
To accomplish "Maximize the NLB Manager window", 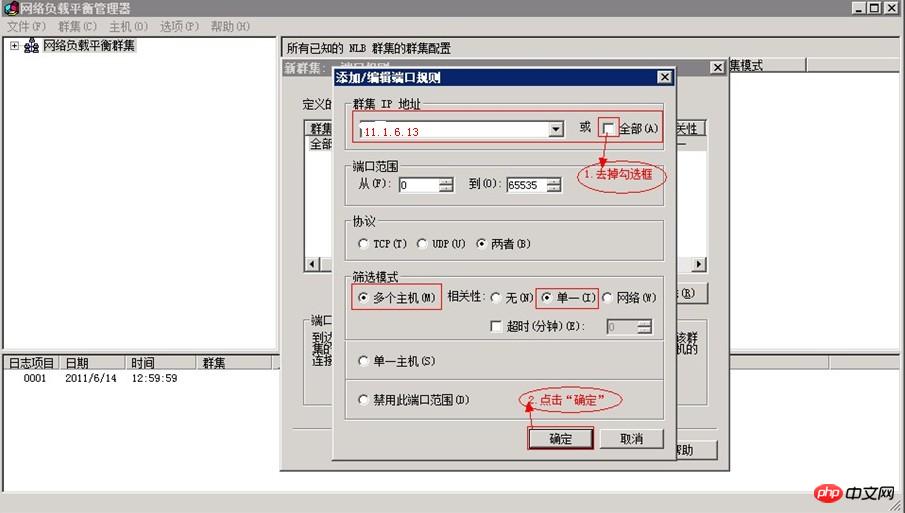I will click(x=874, y=8).
